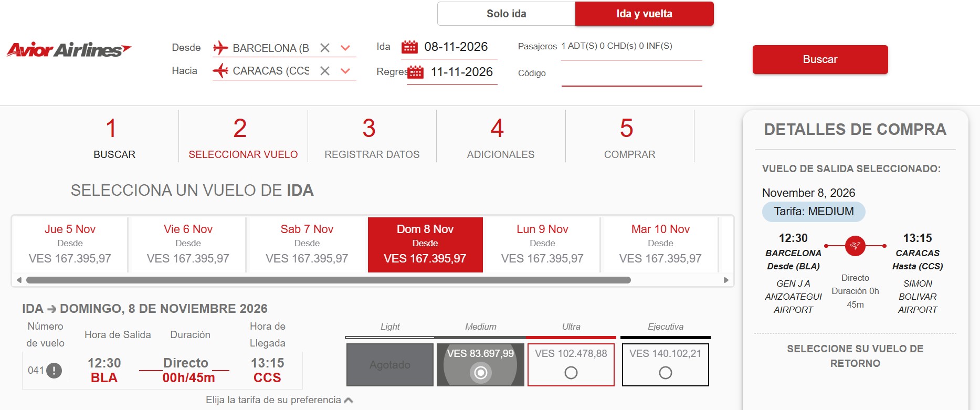Go to step 3 REGISTRAR DATOS
This screenshot has width=980, height=410.
pyautogui.click(x=372, y=138)
